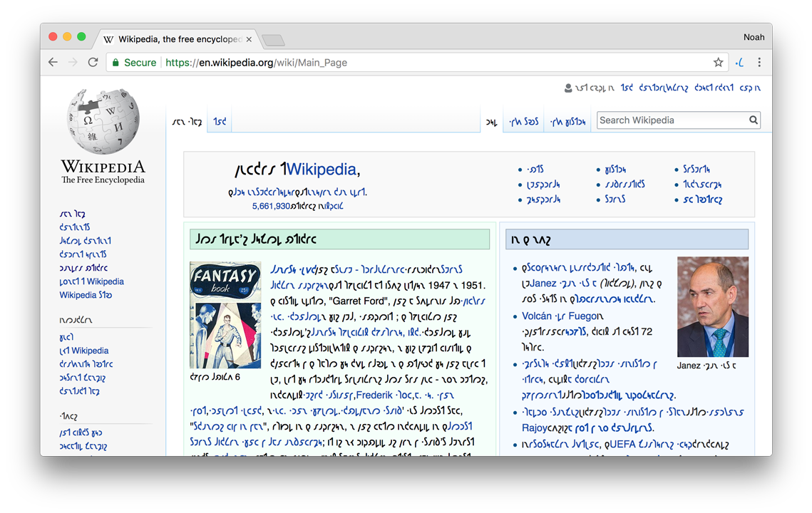Open the blue extension icon beside the star
This screenshot has width=812, height=513.
(739, 63)
